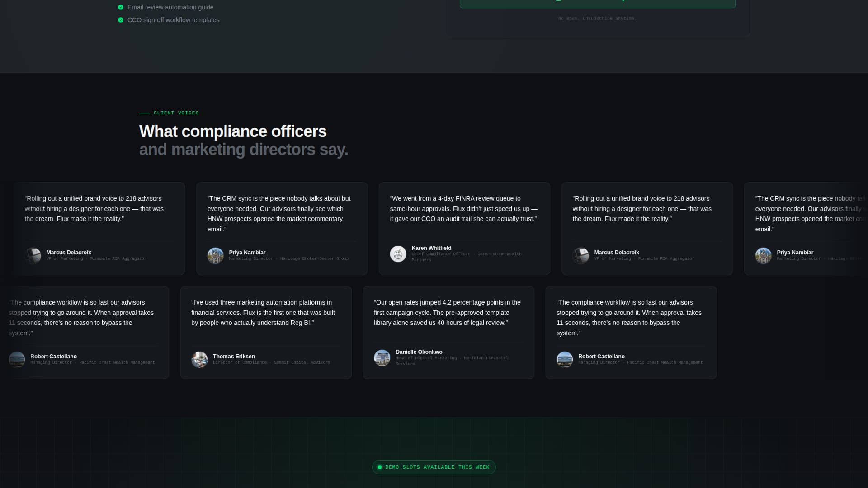Click Danielle Okonkwo's avatar
Viewport: 868px width, 488px height.
point(382,358)
